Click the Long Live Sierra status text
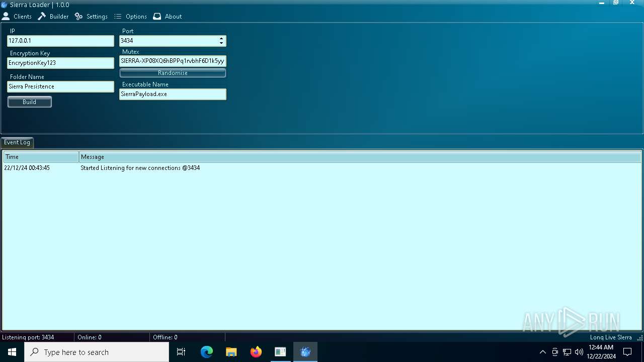Image resolution: width=644 pixels, height=362 pixels. pyautogui.click(x=611, y=337)
